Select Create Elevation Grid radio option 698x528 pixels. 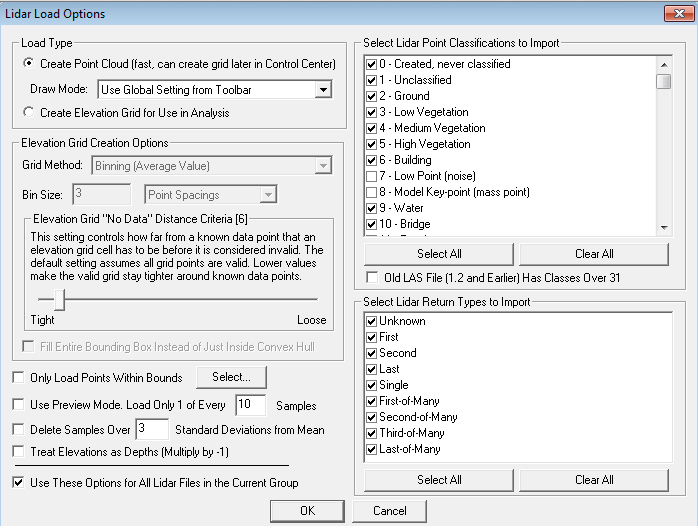[x=29, y=113]
